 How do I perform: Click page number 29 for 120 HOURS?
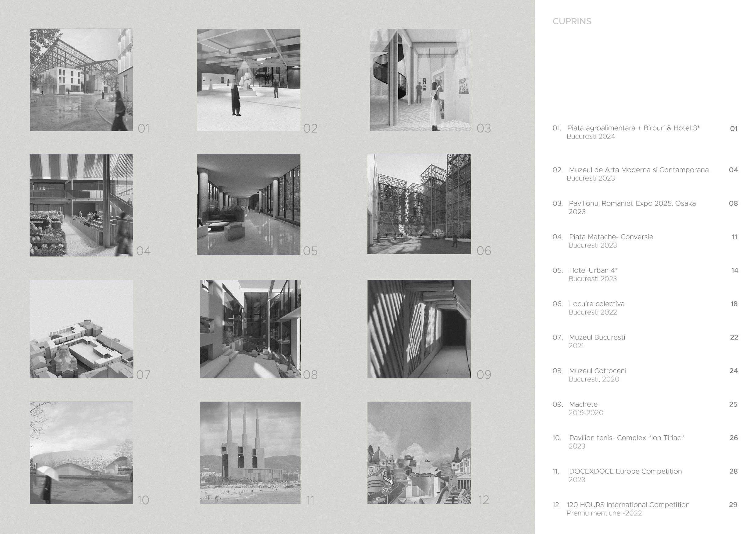(x=733, y=505)
